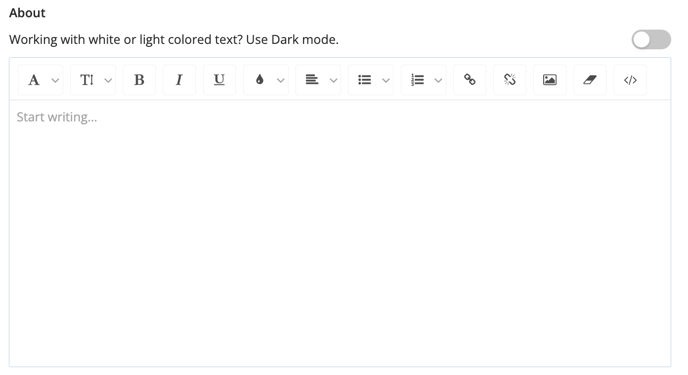Click the align left icon
This screenshot has width=688, height=375.
312,79
